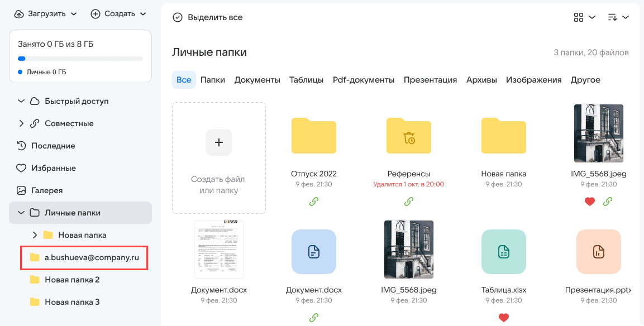Expand Новая папка in the sidebar tree
The height and width of the screenshot is (326, 644).
tap(35, 235)
